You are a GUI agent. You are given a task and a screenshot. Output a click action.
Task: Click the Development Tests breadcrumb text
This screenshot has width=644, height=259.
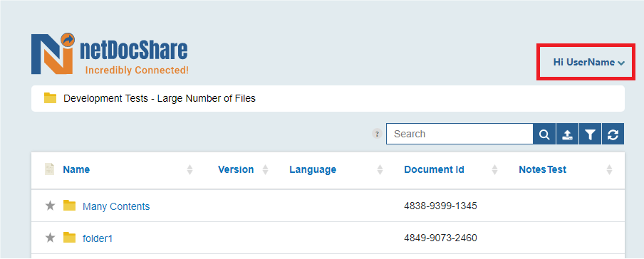(x=160, y=98)
